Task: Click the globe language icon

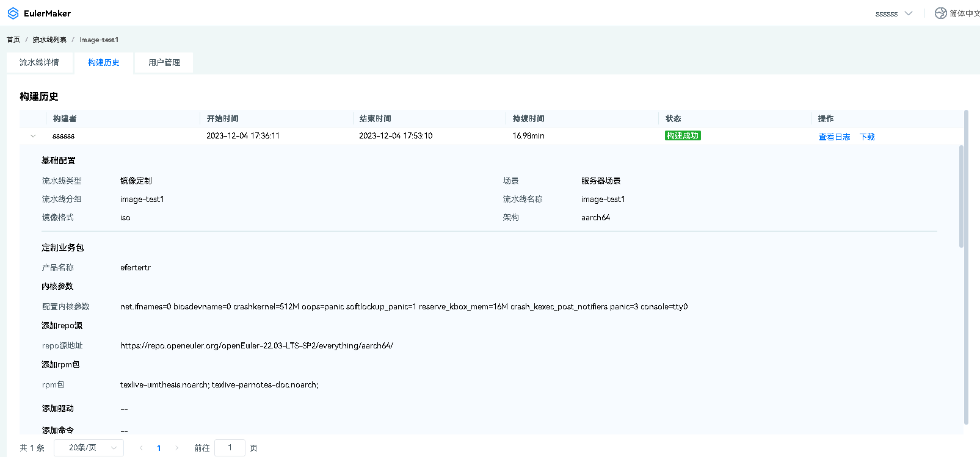Action: [940, 13]
